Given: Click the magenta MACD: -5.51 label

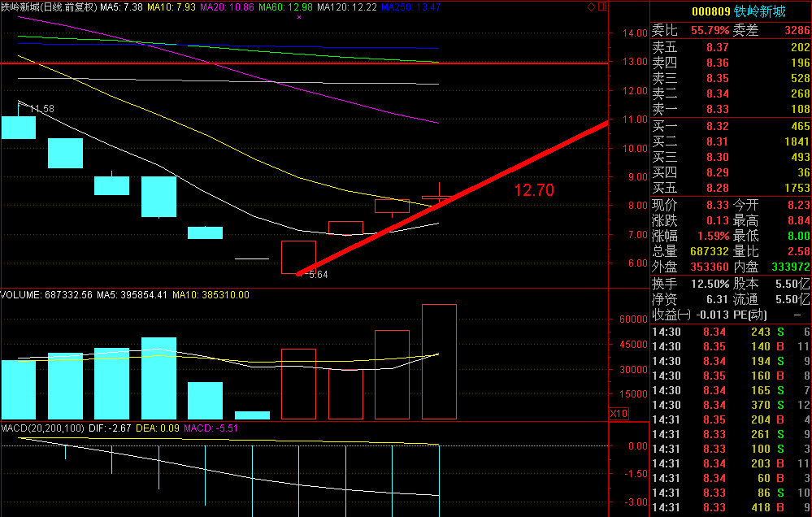Looking at the screenshot, I should 211,428.
